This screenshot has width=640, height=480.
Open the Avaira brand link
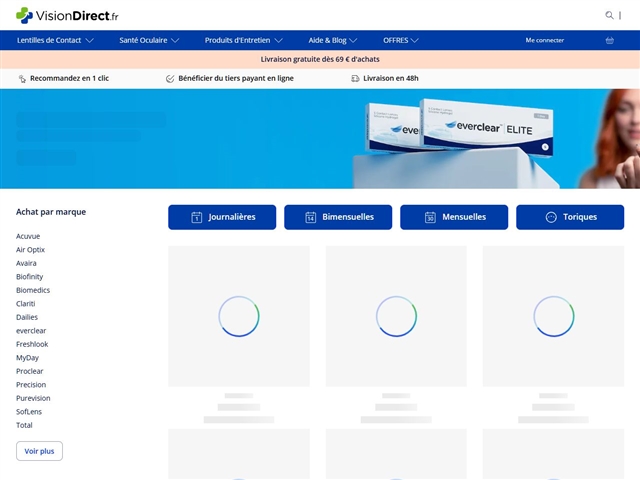(x=26, y=263)
